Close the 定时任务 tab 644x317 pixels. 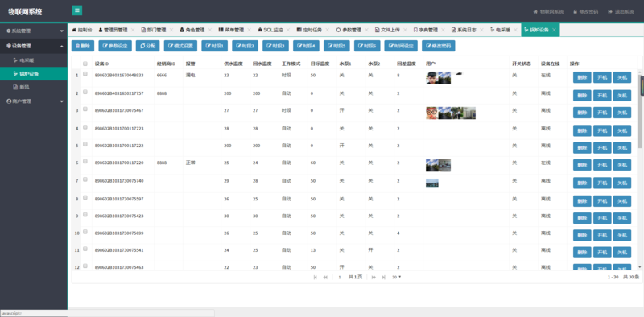coord(328,30)
